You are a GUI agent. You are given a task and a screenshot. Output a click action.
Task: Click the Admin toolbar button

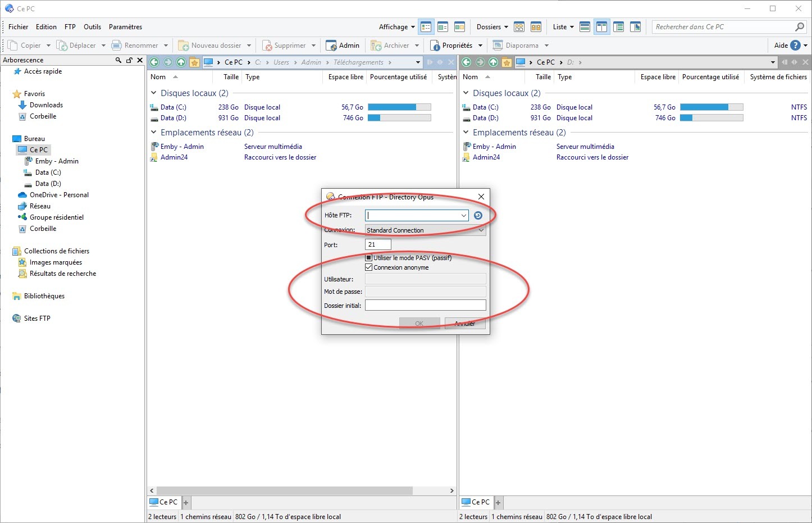pyautogui.click(x=343, y=46)
